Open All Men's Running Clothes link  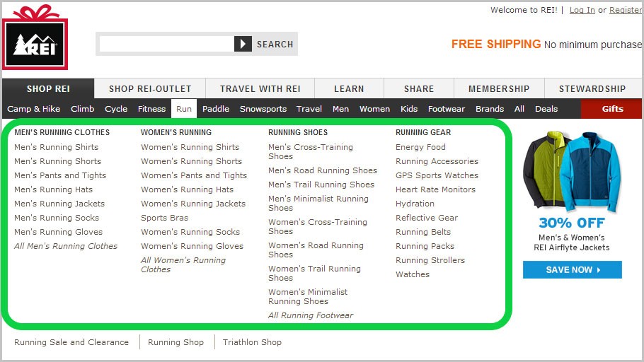(66, 246)
